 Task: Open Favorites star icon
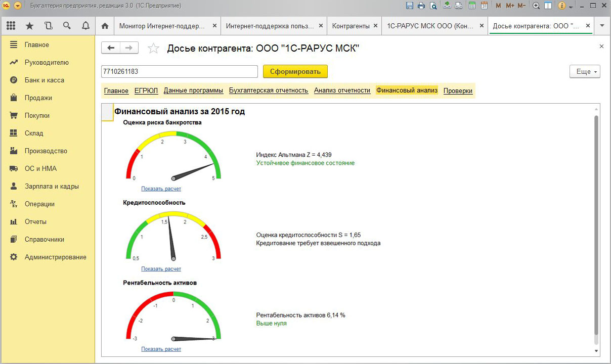(x=29, y=26)
